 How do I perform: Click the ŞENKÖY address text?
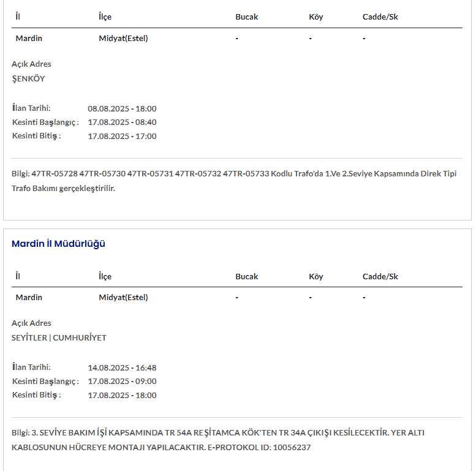[28, 78]
